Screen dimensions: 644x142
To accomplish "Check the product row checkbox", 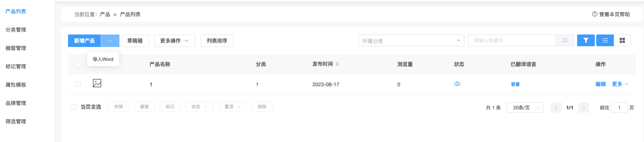I will (x=78, y=84).
